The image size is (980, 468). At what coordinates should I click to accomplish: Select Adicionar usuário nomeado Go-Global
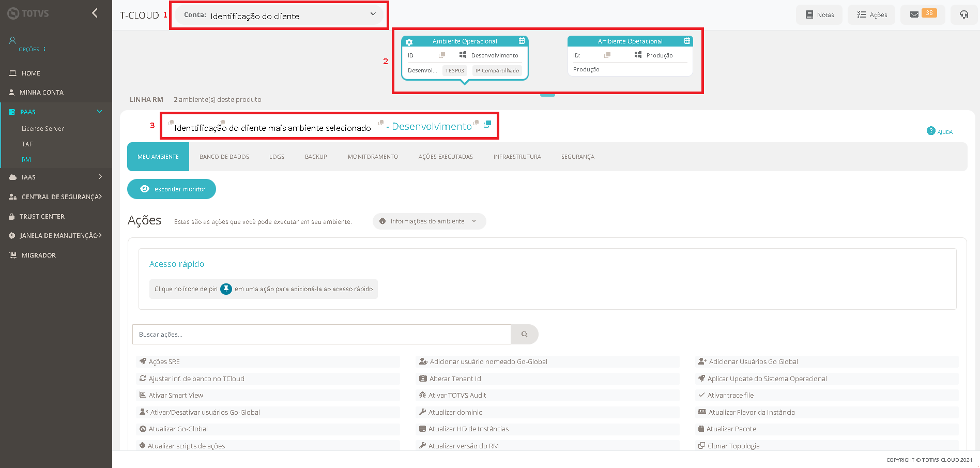pyautogui.click(x=547, y=361)
